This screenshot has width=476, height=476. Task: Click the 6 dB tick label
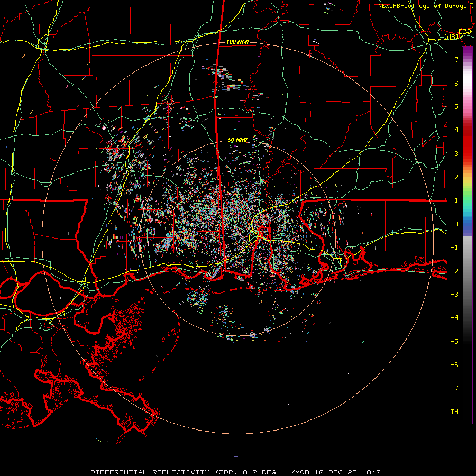pyautogui.click(x=456, y=83)
